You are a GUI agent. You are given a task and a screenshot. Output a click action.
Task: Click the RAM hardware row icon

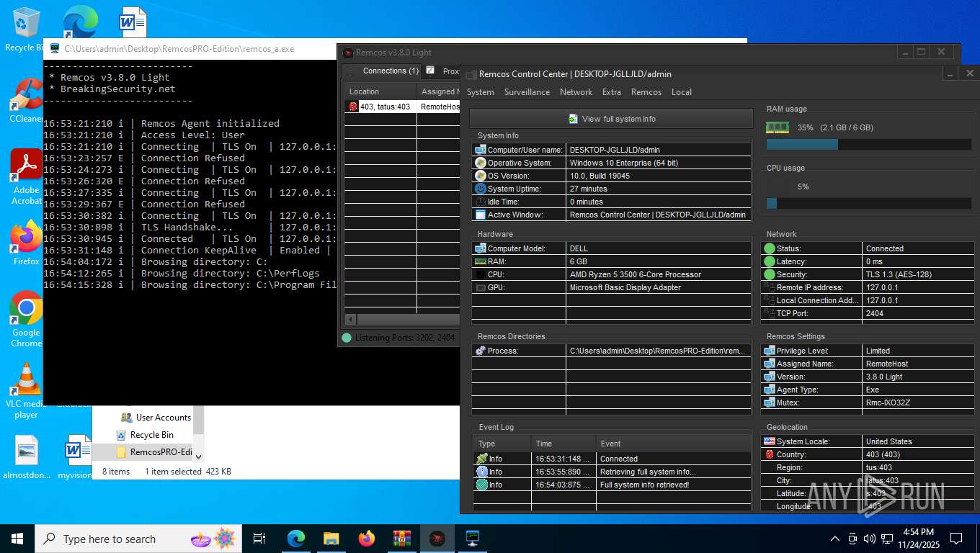[481, 261]
